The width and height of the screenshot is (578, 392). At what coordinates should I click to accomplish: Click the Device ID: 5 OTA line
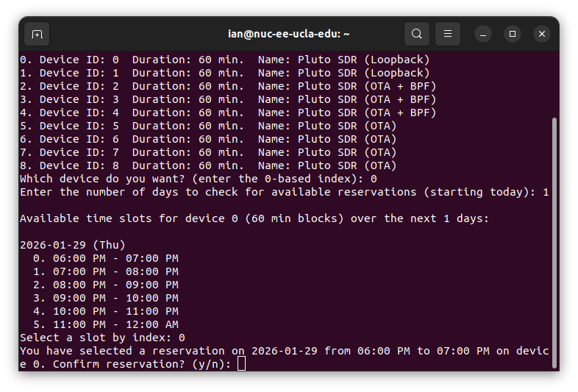point(208,126)
